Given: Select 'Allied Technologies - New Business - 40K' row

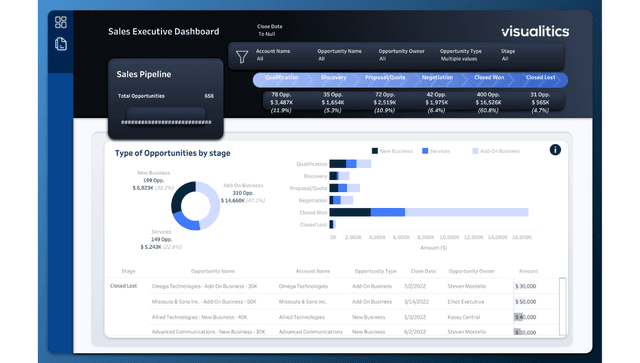Looking at the screenshot, I should [x=200, y=317].
